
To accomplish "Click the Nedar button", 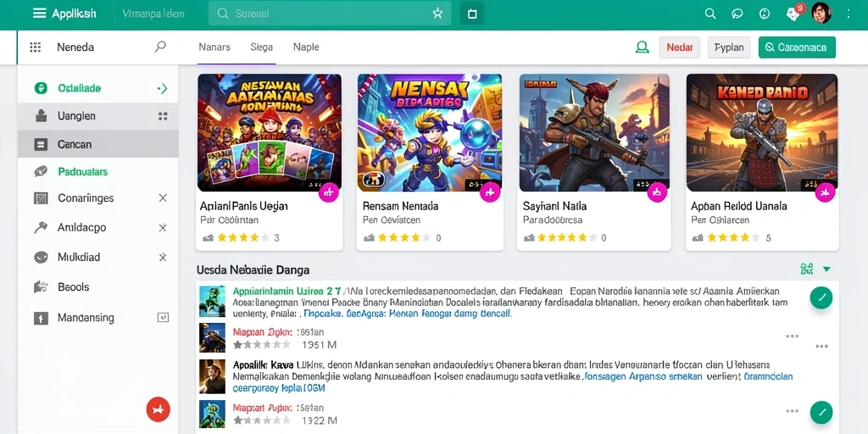I will click(x=680, y=47).
